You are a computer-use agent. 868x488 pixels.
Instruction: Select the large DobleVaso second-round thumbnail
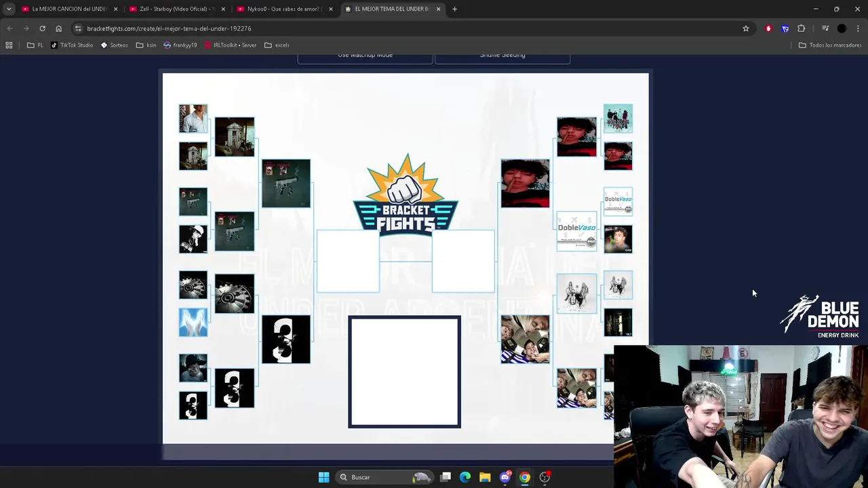(577, 231)
